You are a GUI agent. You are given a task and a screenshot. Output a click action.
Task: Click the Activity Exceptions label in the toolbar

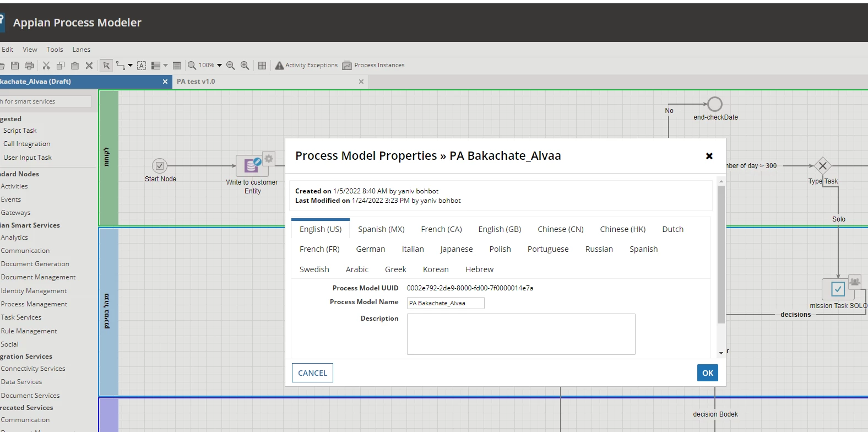point(311,65)
